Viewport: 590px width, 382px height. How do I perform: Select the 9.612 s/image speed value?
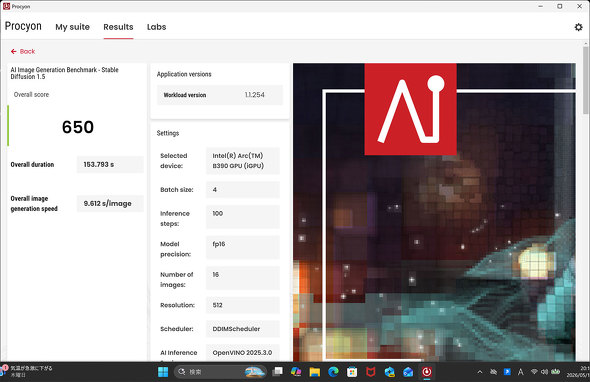[x=110, y=204]
